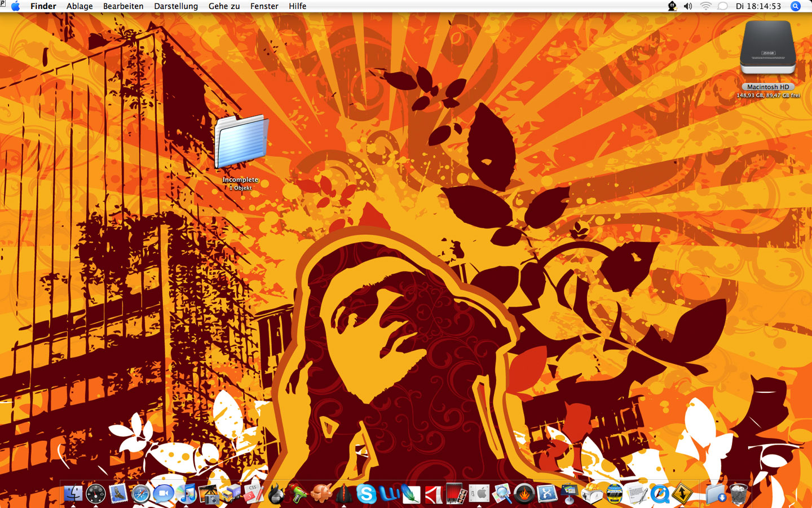Click the menu bar clock Di 18:14:53
This screenshot has height=508, width=812.
click(758, 6)
